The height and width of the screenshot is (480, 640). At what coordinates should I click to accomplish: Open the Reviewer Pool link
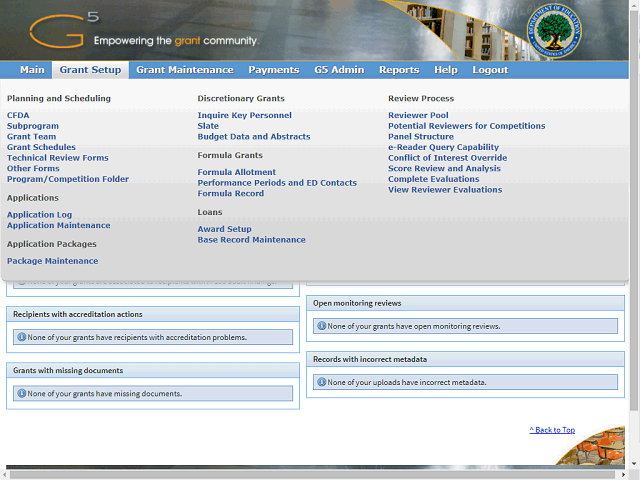418,115
